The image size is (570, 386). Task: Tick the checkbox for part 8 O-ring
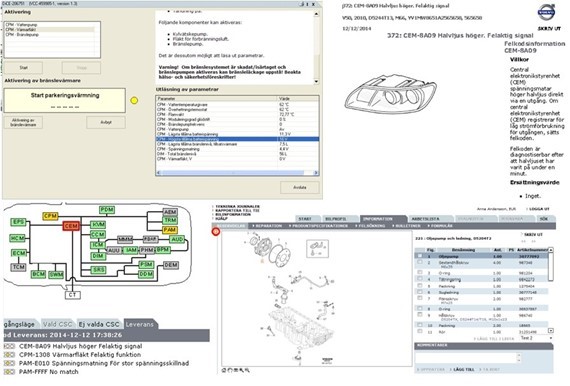click(420, 309)
